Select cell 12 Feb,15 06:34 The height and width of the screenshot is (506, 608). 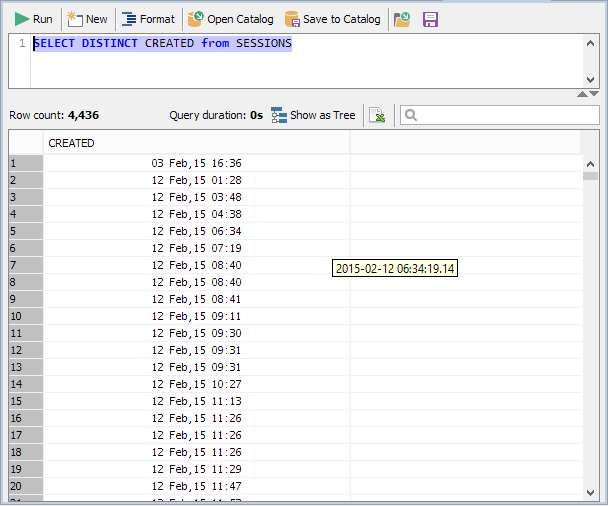(x=196, y=231)
